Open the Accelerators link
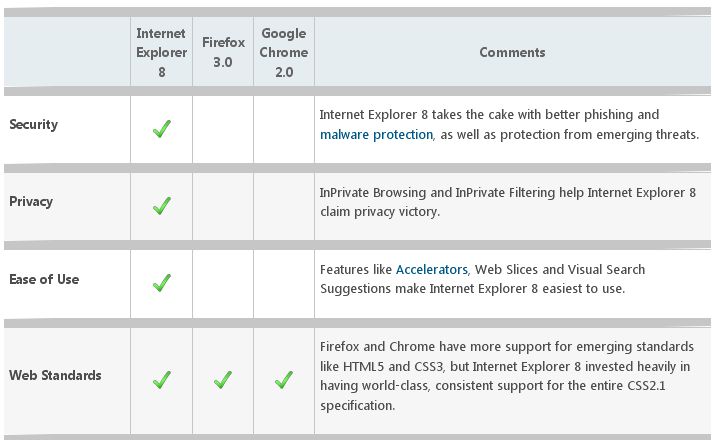 click(x=432, y=270)
